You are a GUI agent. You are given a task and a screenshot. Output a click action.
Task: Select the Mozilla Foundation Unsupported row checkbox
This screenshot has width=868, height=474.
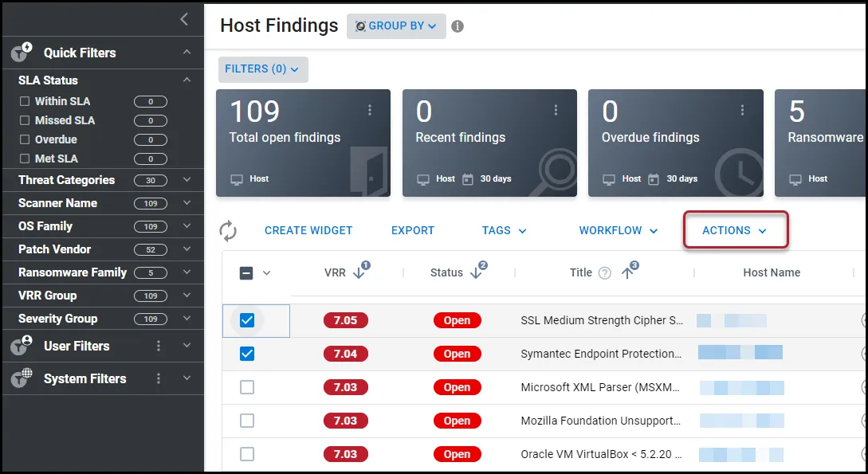coord(247,421)
